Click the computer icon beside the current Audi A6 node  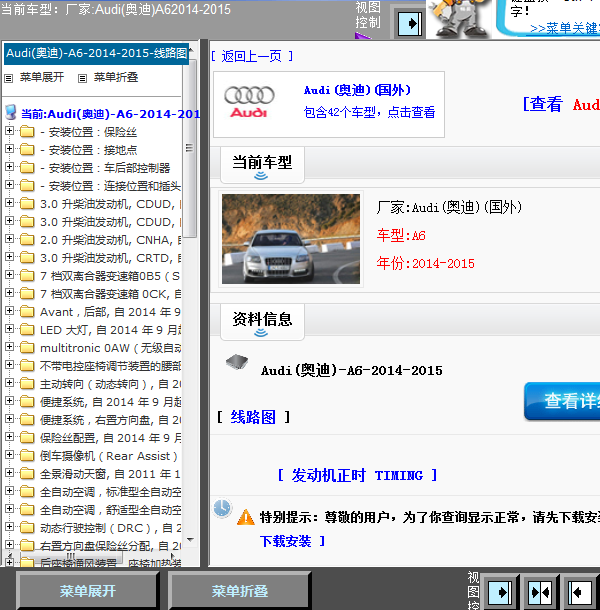[x=11, y=112]
